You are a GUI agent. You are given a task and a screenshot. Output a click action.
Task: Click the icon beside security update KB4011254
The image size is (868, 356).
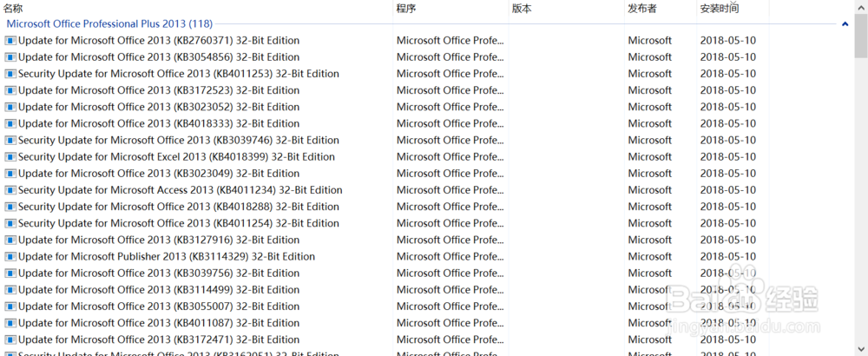[10, 223]
